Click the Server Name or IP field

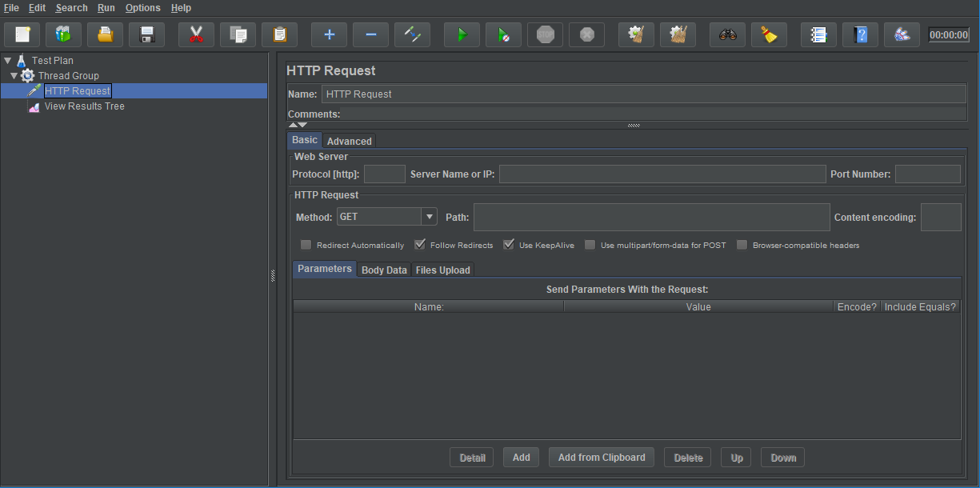pyautogui.click(x=662, y=174)
